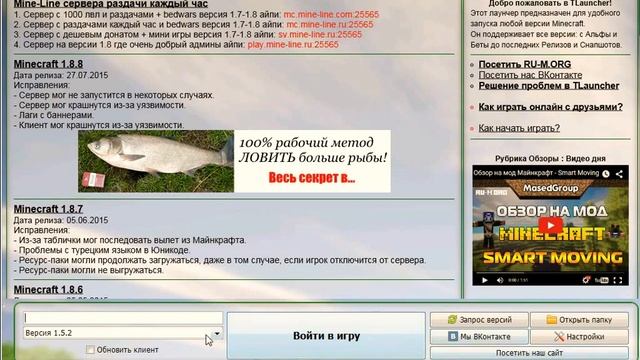This screenshot has width=640, height=360.
Task: Click the video progress bar
Action: [550, 273]
